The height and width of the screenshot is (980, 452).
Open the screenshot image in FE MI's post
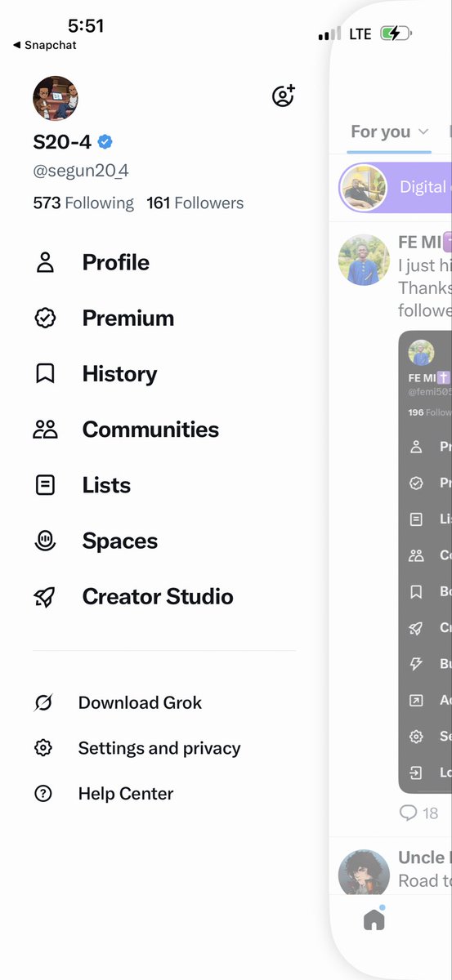click(x=425, y=562)
